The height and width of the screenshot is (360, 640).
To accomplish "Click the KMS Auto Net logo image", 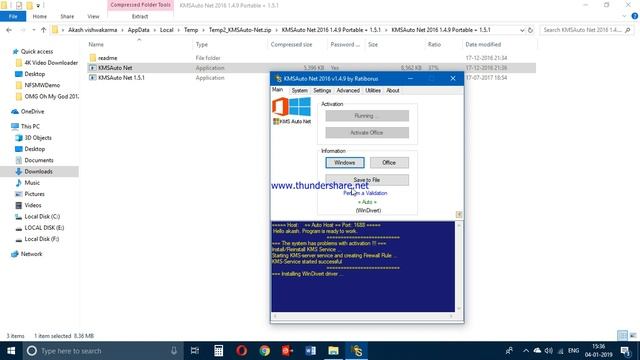I will [292, 111].
